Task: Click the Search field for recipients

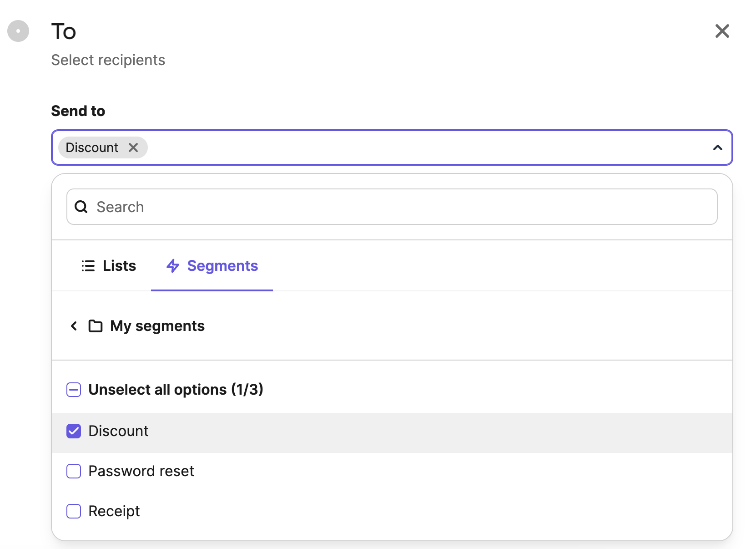Action: coord(392,207)
